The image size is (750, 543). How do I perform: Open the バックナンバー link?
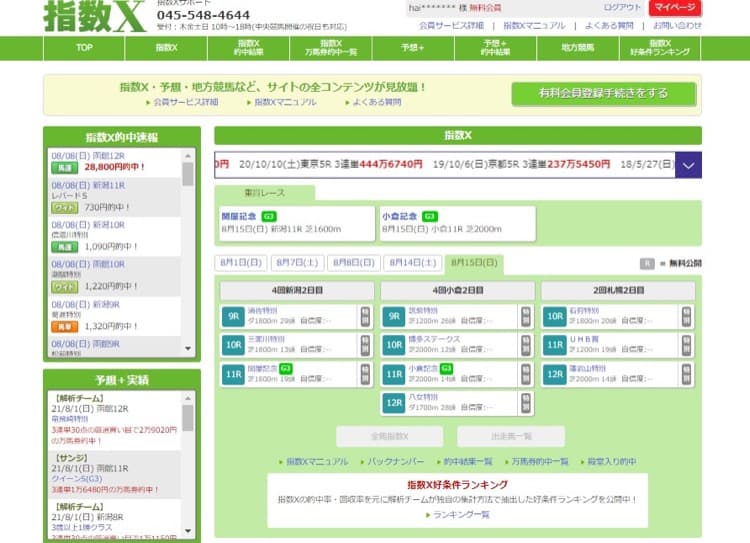[x=395, y=462]
